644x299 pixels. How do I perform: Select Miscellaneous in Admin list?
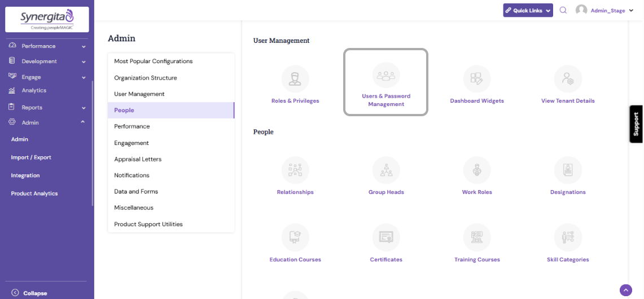(171, 208)
